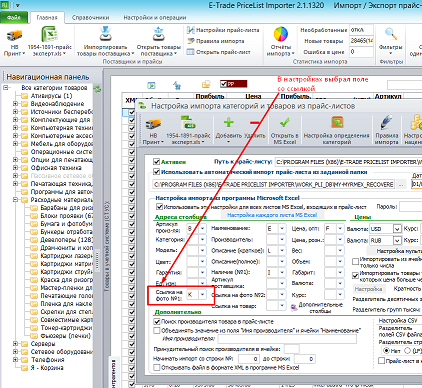Screen dimensions: 422x388
Task: Select the Нет radio button
Action: [x=386, y=351]
